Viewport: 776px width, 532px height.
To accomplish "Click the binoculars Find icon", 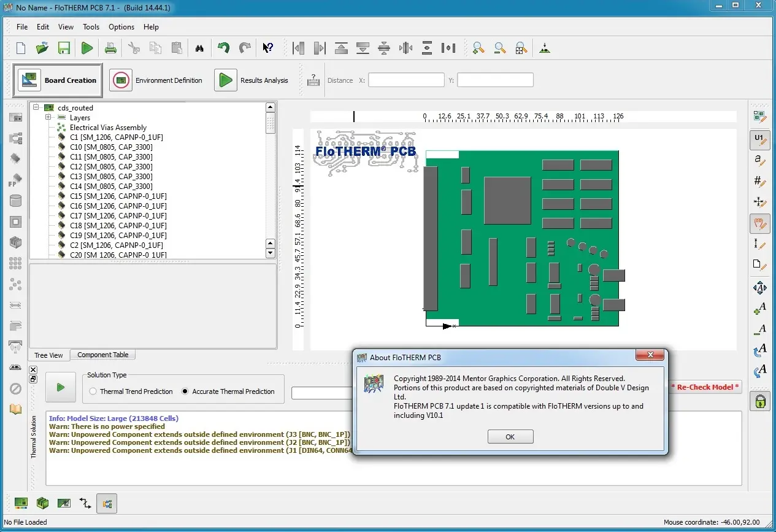I will pyautogui.click(x=199, y=48).
